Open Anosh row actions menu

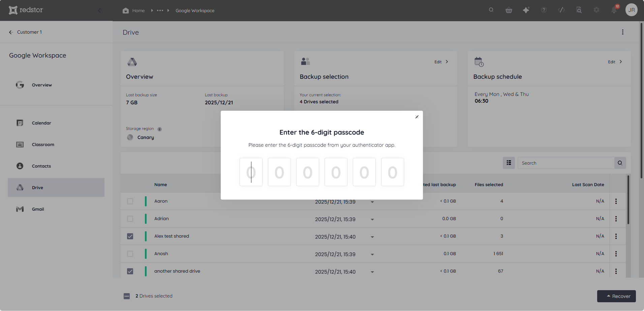click(616, 254)
